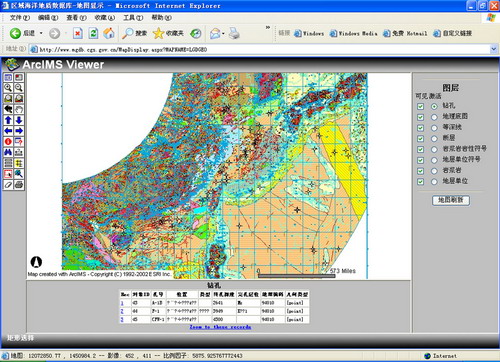Toggle visibility checkbox for 地理底图 layer

[420, 117]
